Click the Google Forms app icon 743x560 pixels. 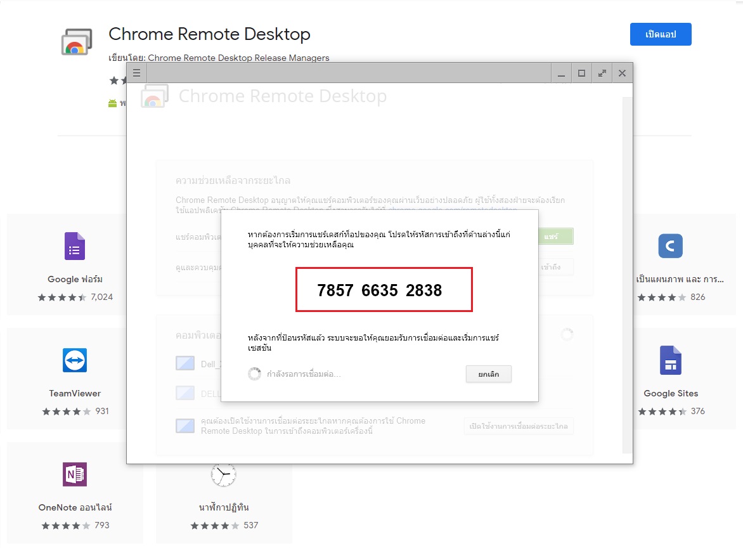point(75,246)
